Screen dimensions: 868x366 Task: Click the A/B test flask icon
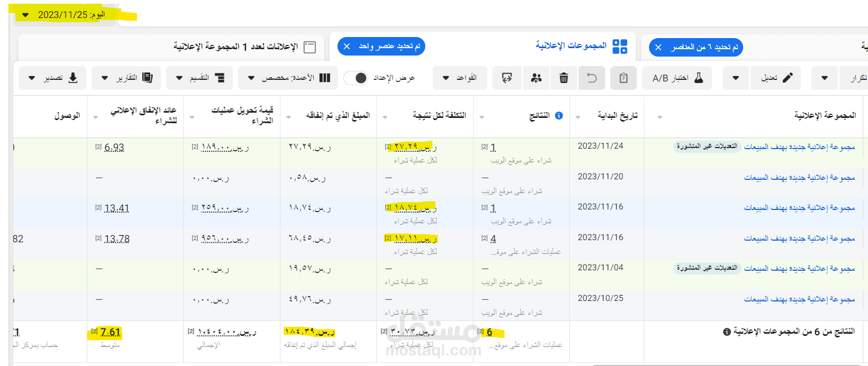pyautogui.click(x=699, y=78)
